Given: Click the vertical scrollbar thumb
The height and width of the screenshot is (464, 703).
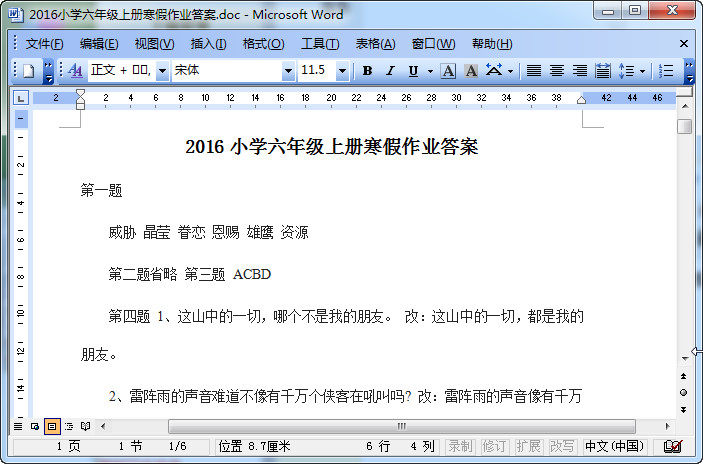Looking at the screenshot, I should (x=685, y=126).
